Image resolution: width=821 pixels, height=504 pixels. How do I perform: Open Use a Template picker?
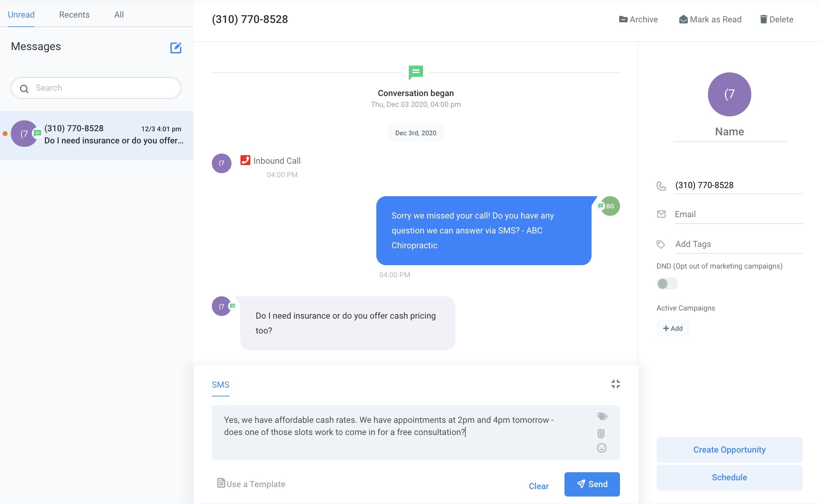(251, 484)
